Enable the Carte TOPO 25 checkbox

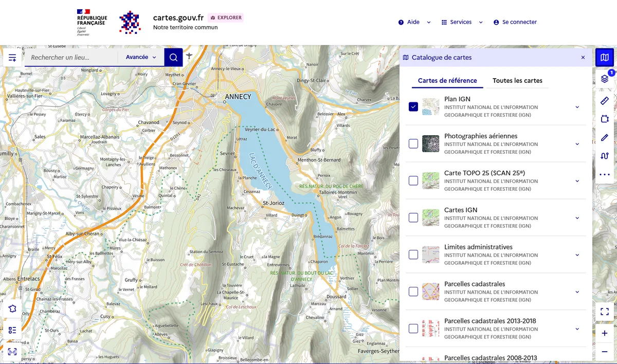coord(413,181)
